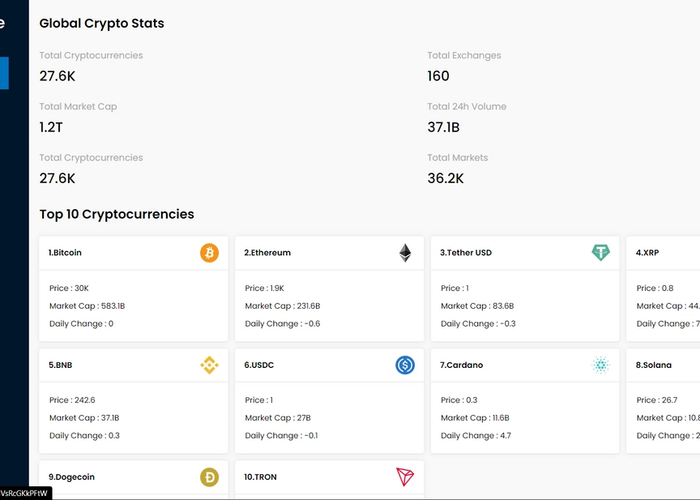Click the Total 24h Volume value 37.1B
The image size is (700, 500).
pyautogui.click(x=443, y=127)
